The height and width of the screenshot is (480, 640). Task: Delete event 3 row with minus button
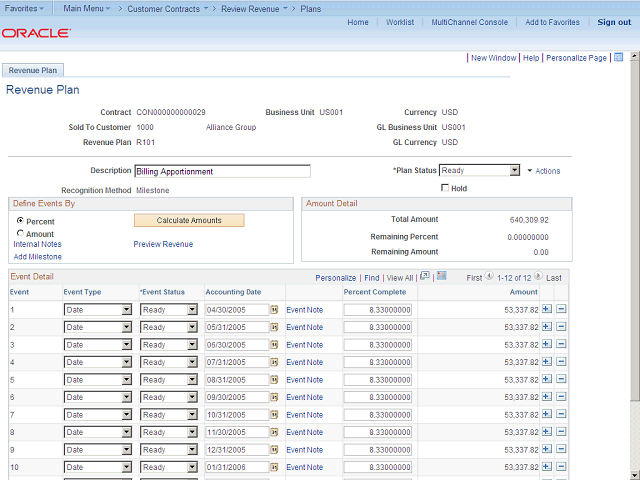tap(561, 345)
